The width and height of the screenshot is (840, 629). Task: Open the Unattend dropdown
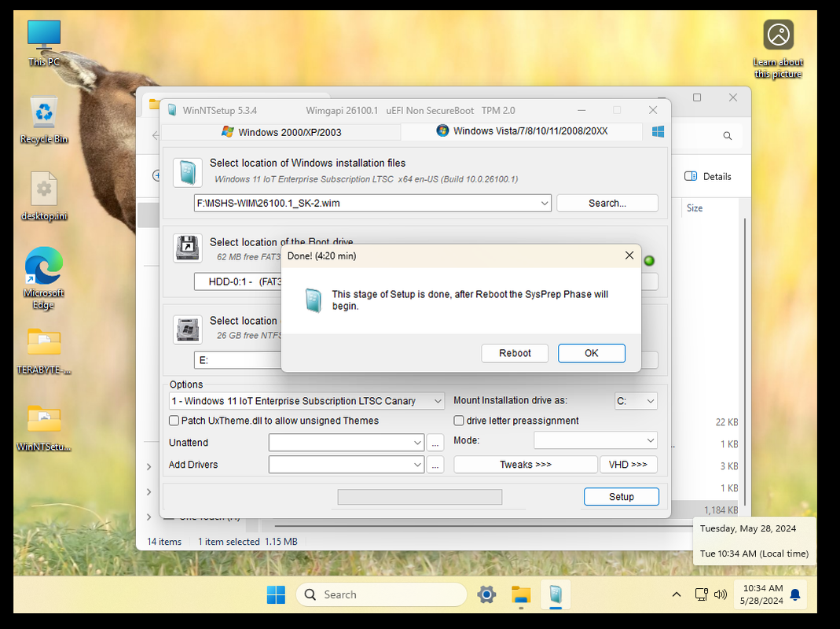click(417, 443)
